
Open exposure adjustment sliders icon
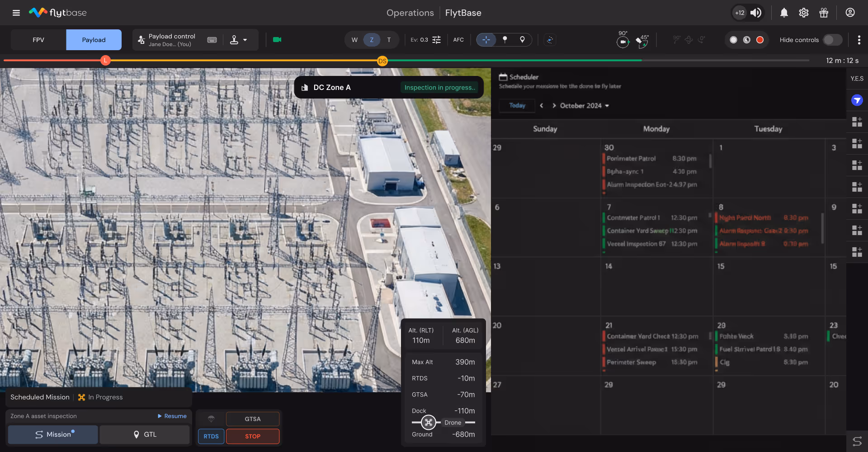tap(436, 40)
